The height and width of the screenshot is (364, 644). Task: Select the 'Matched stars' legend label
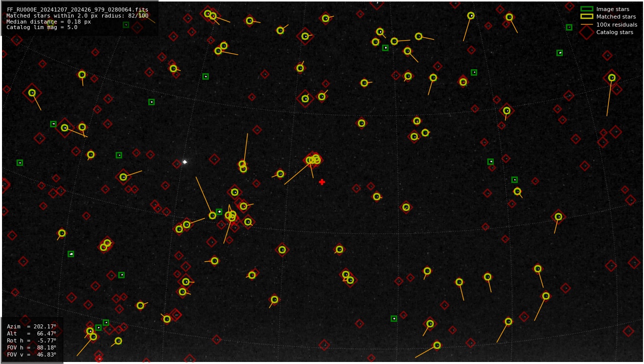pos(616,17)
